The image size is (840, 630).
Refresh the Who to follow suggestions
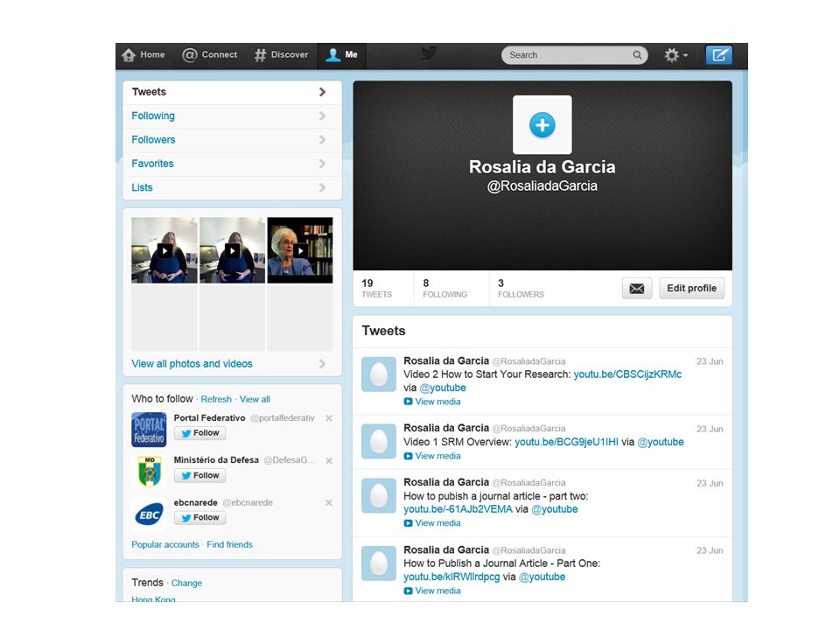point(216,399)
